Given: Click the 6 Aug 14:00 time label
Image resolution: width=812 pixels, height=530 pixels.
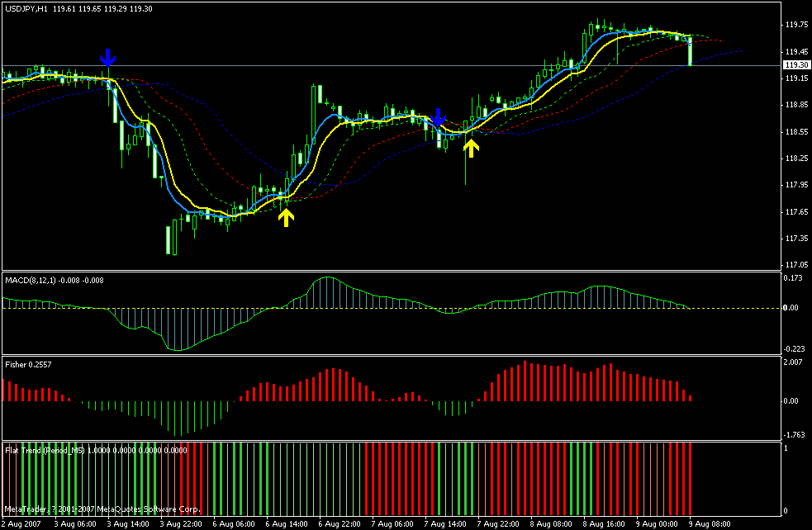Looking at the screenshot, I should click(x=285, y=523).
